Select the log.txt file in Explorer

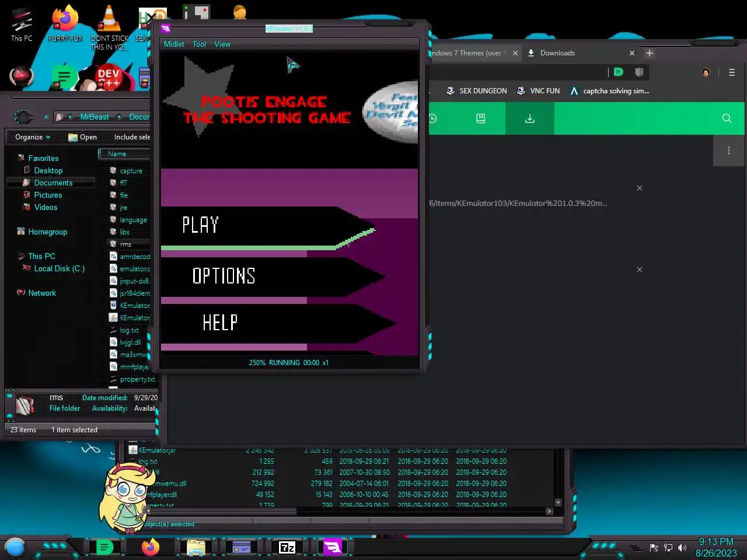point(129,330)
